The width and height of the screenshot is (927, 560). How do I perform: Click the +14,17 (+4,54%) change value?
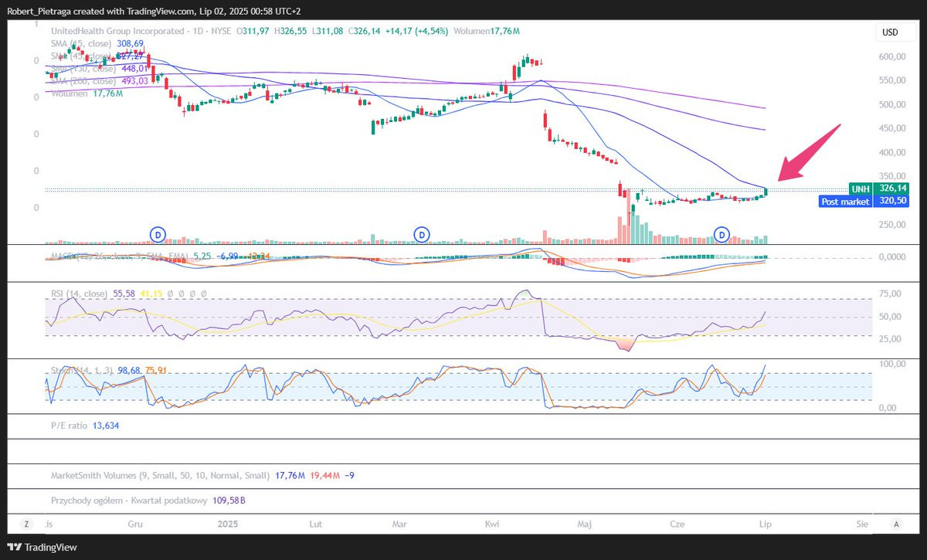416,31
